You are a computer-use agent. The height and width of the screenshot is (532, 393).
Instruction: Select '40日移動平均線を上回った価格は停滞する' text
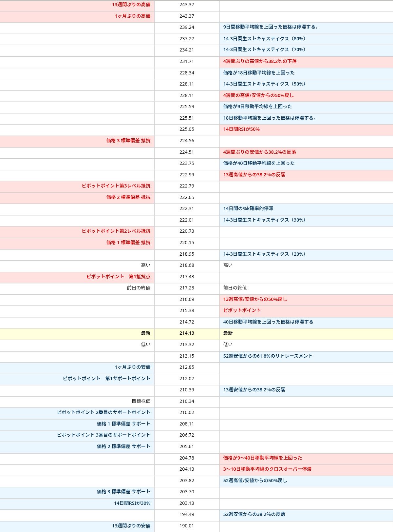coord(268,322)
